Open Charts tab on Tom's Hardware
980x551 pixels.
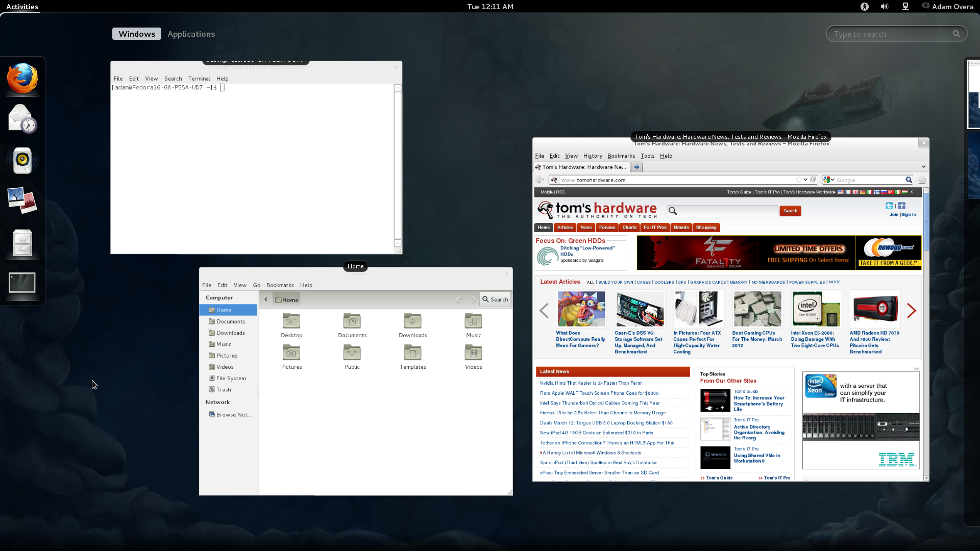(629, 228)
